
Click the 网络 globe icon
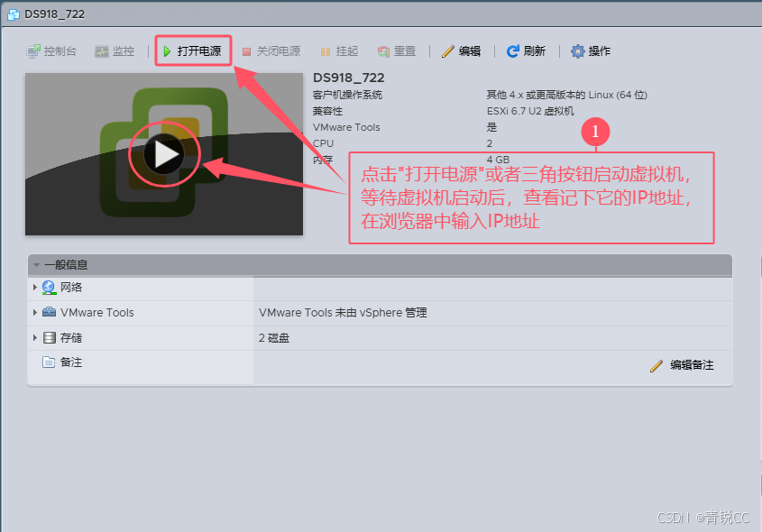(49, 287)
